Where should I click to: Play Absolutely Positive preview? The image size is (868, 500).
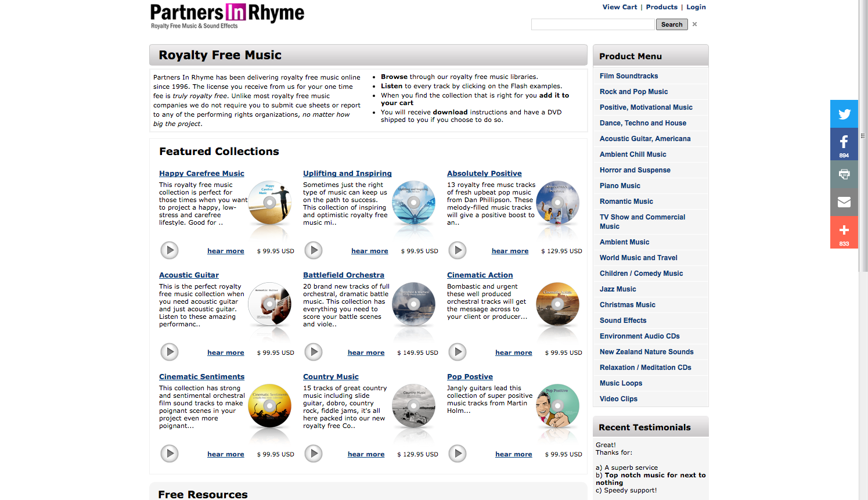point(458,250)
